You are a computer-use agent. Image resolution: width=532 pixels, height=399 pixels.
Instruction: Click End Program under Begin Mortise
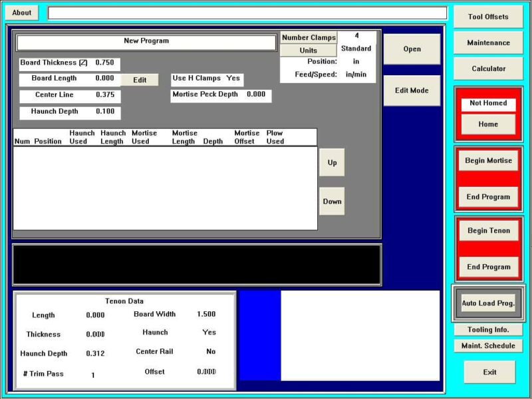(x=488, y=197)
